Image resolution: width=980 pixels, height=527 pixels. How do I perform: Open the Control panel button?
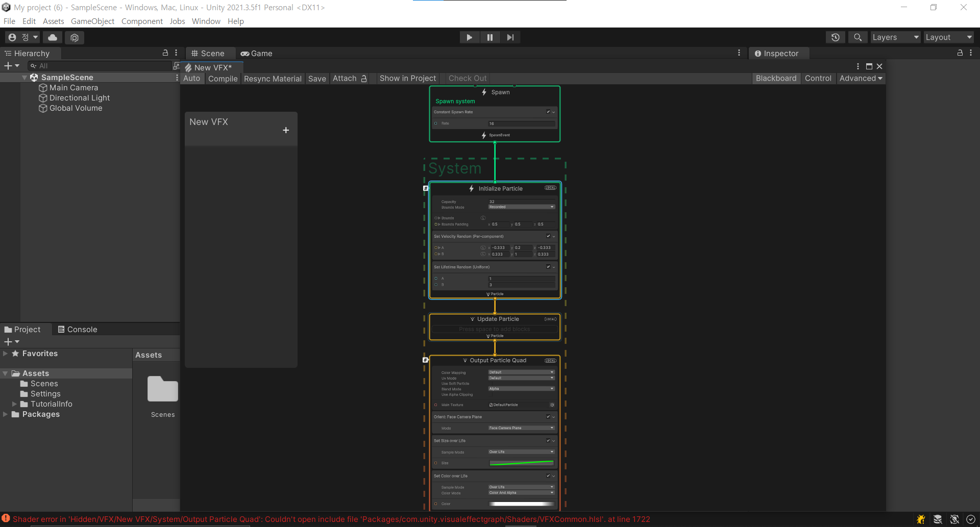click(818, 79)
